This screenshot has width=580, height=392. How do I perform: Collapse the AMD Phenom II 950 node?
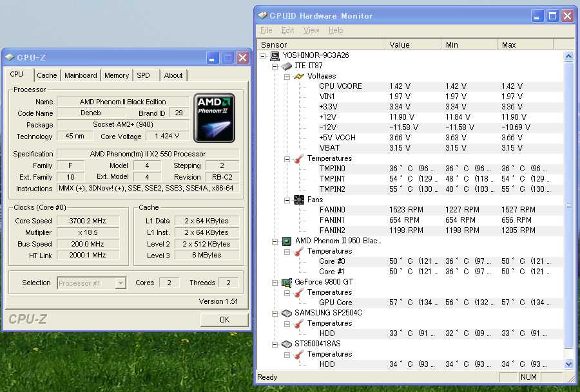[x=275, y=241]
